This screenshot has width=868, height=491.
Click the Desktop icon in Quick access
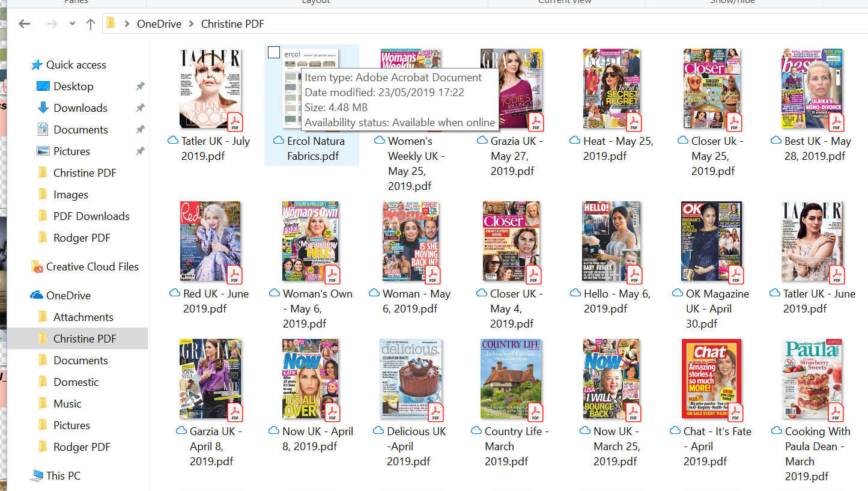[x=43, y=87]
